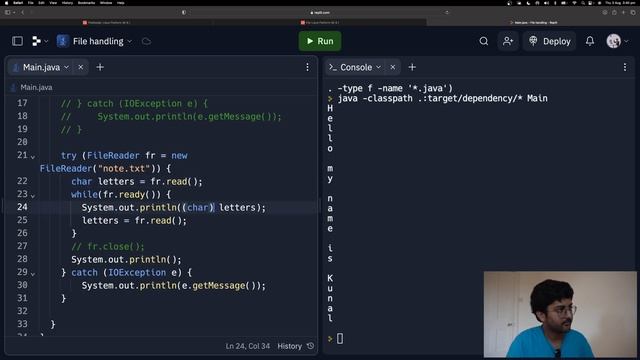Open the File menu in macOS menu bar

(x=30, y=3)
